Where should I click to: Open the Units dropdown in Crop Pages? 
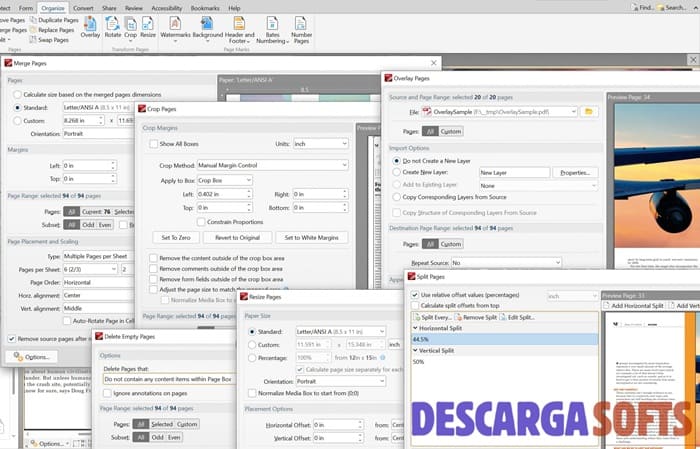pos(321,144)
